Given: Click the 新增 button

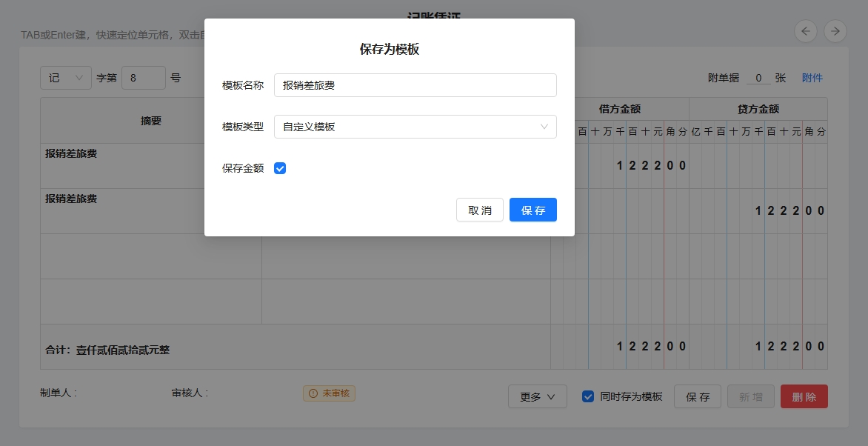Looking at the screenshot, I should [x=750, y=396].
